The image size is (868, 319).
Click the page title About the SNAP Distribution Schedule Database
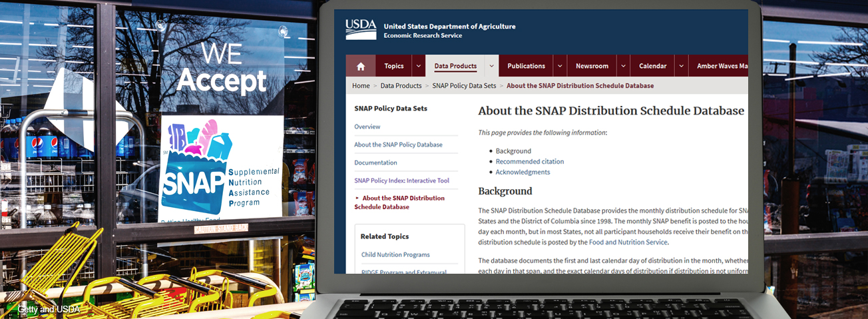tap(611, 111)
